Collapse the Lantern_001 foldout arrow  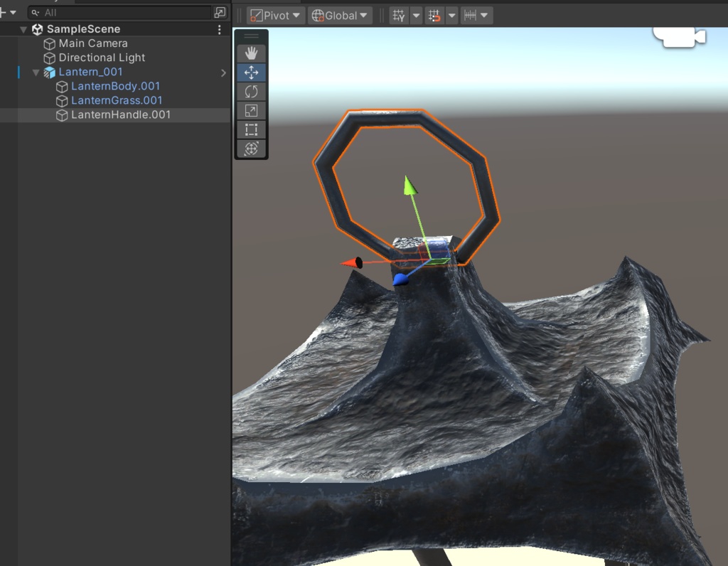(x=36, y=73)
